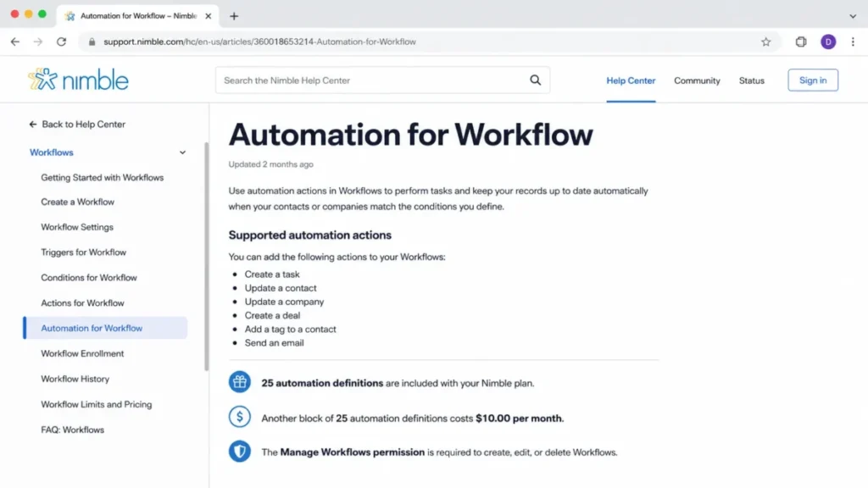Open the Community nav link
The image size is (868, 488).
(x=697, y=80)
